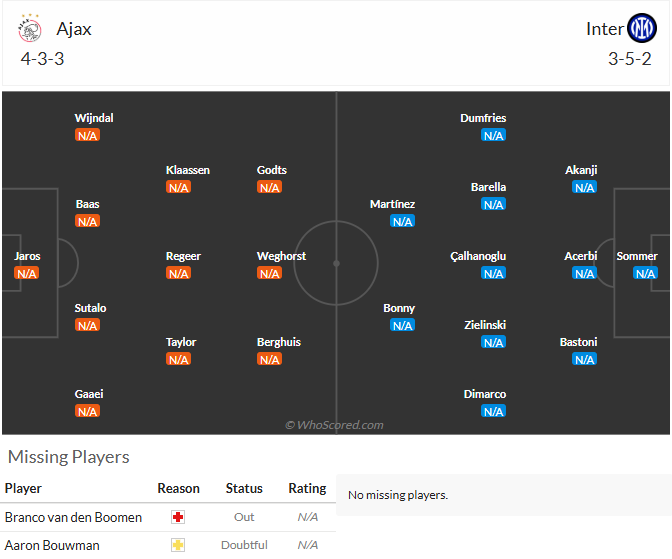This screenshot has width=672, height=559.
Task: Open the Ajax team name link
Action: [x=74, y=29]
